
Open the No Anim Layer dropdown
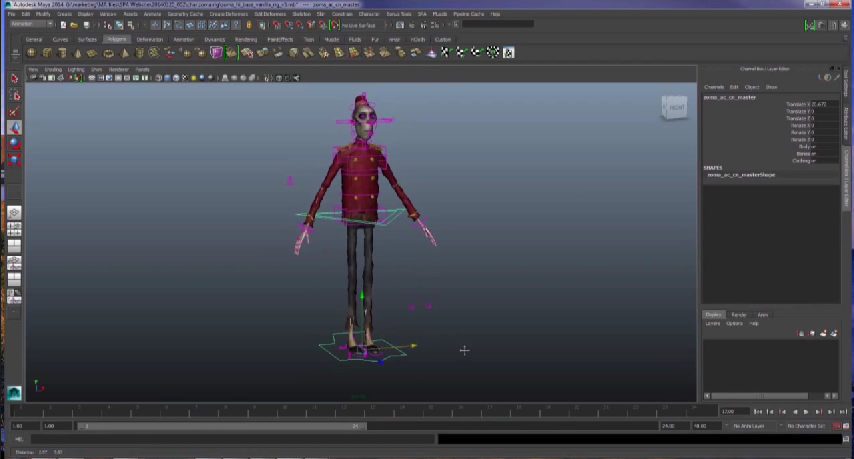point(750,426)
